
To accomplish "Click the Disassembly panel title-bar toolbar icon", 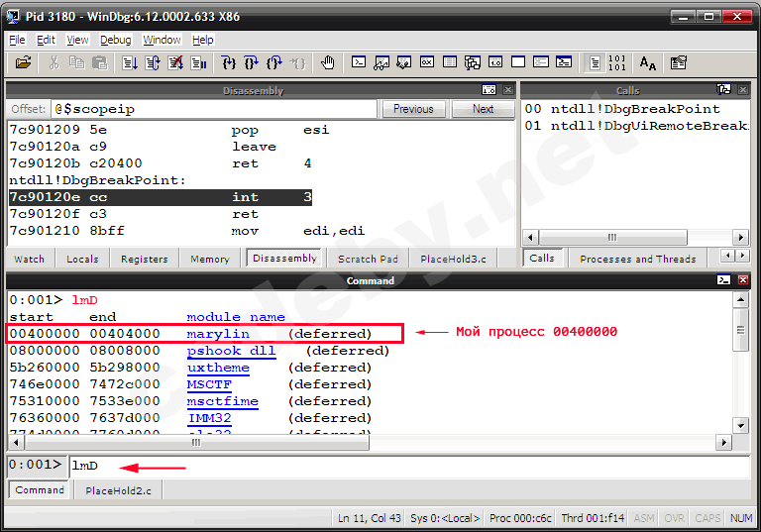I will pyautogui.click(x=489, y=90).
